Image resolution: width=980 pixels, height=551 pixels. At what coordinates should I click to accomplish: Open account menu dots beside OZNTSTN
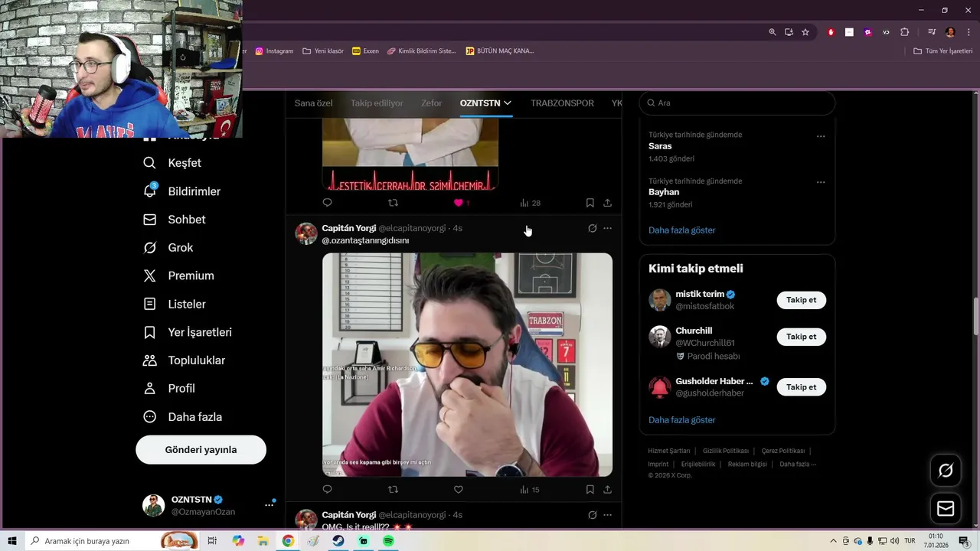269,505
